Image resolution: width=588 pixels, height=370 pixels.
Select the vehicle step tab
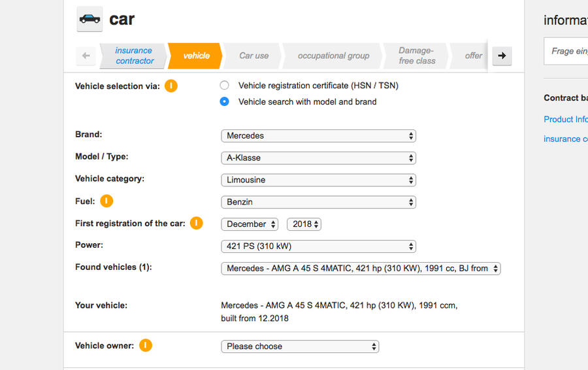tap(196, 56)
